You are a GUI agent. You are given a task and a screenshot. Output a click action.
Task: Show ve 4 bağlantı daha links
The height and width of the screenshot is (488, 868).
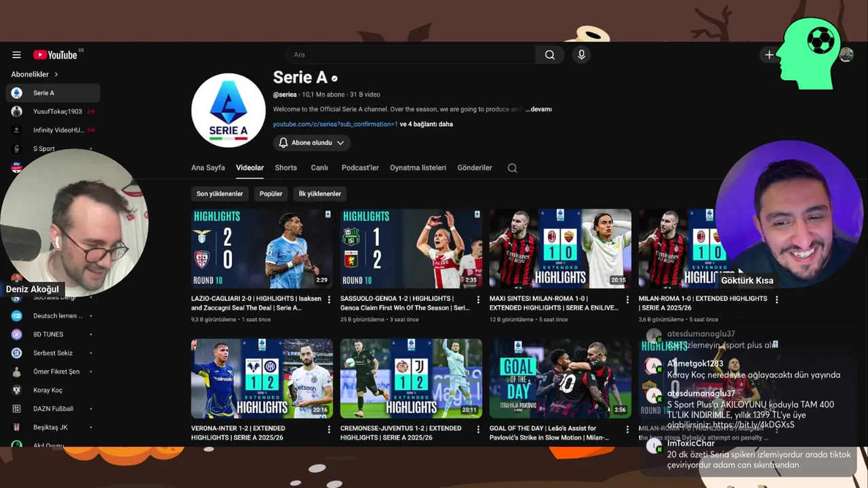(426, 124)
